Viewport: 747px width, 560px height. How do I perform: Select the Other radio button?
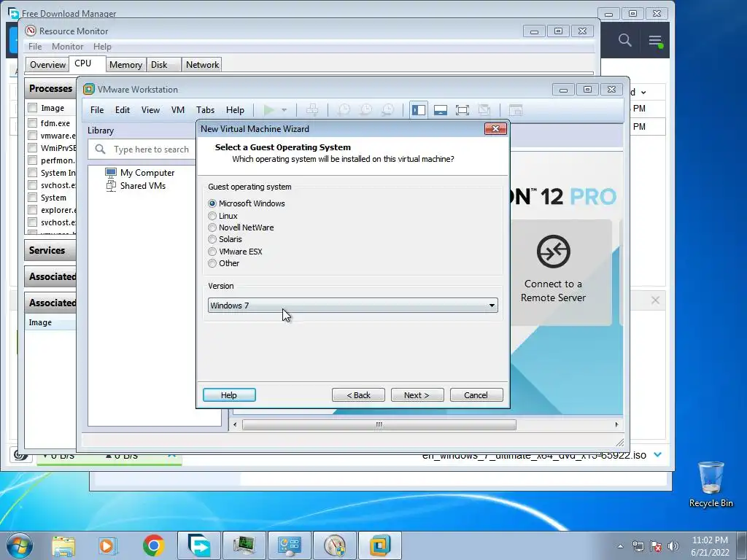[x=212, y=263]
